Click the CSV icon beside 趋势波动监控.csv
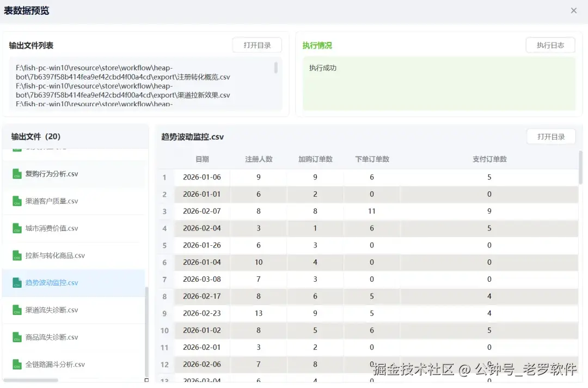 click(x=17, y=283)
